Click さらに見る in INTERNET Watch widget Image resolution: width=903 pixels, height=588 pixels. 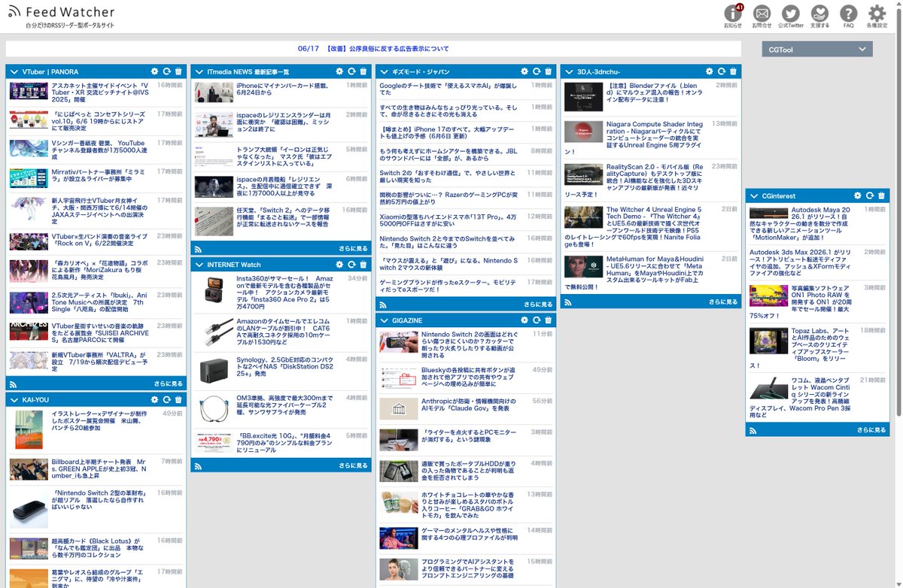coord(353,465)
